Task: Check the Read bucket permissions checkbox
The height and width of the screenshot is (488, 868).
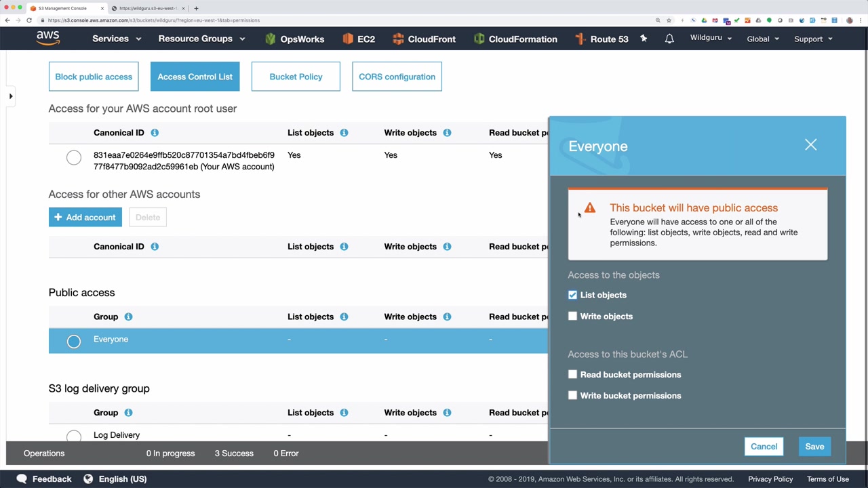Action: pyautogui.click(x=573, y=375)
